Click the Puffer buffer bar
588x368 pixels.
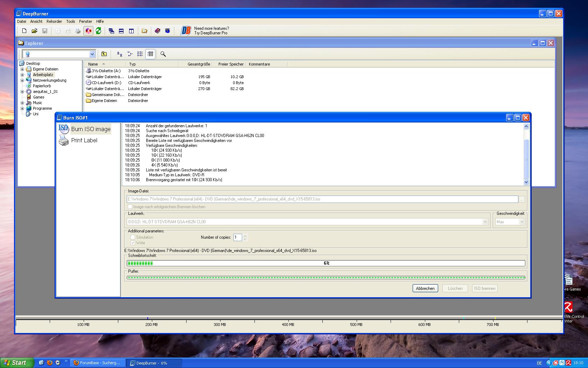click(x=326, y=278)
